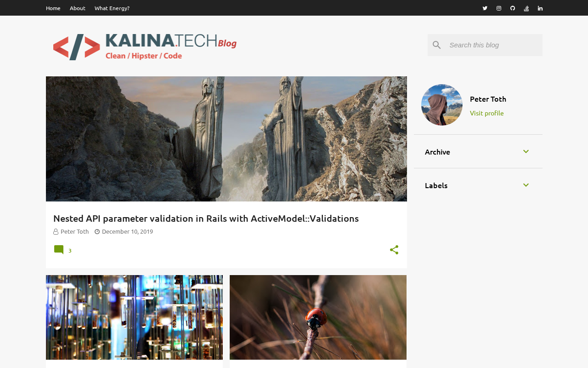The height and width of the screenshot is (368, 588).
Task: Click the search magnifier icon
Action: [x=437, y=45]
